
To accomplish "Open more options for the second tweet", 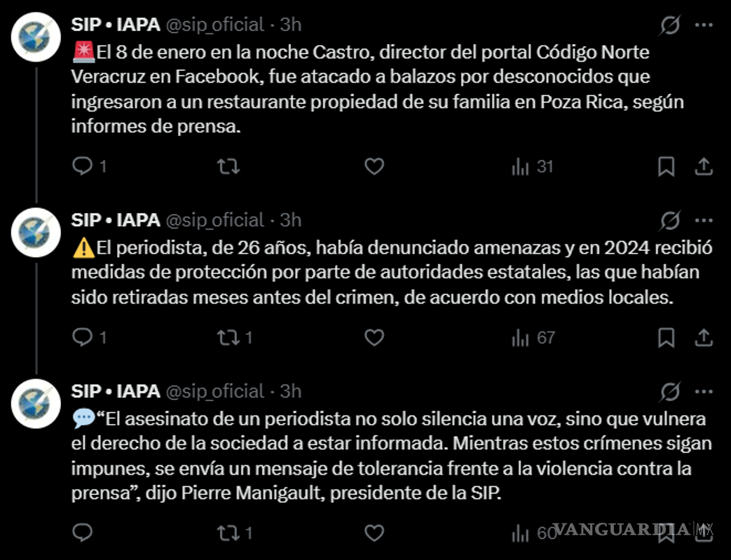I will (705, 220).
